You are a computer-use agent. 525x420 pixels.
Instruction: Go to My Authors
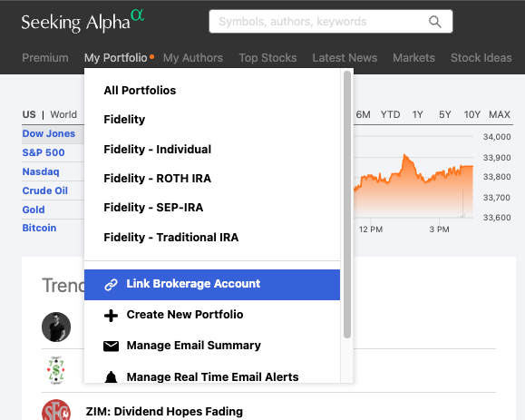[x=193, y=58]
